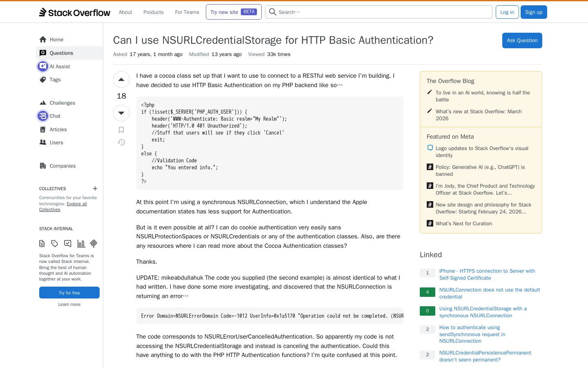588x368 pixels.
Task: Upvote the question with the up arrow
Action: [x=121, y=80]
